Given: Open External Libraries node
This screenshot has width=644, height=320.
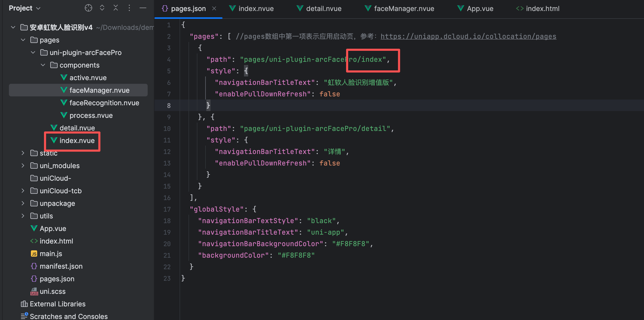Looking at the screenshot, I should pos(57,304).
